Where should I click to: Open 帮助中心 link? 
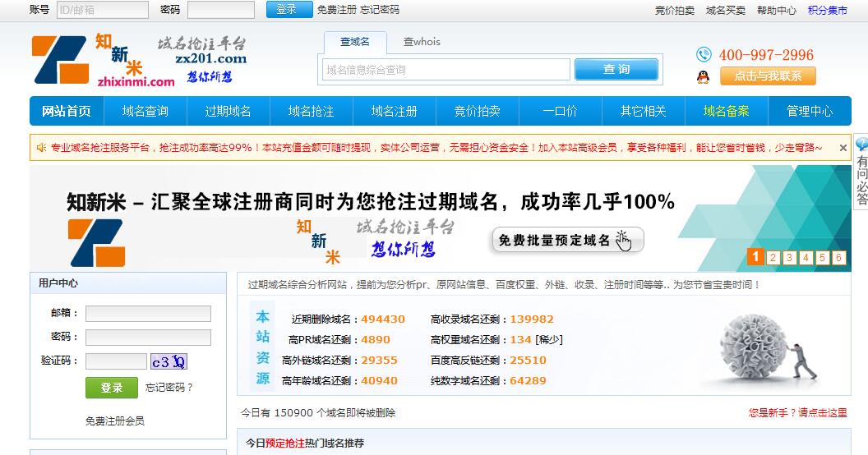(x=777, y=11)
